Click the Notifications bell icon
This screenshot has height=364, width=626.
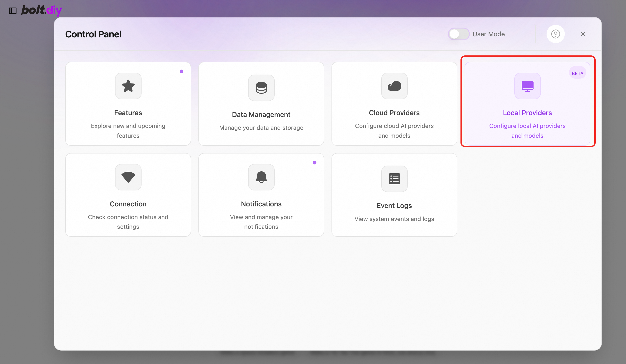261,177
